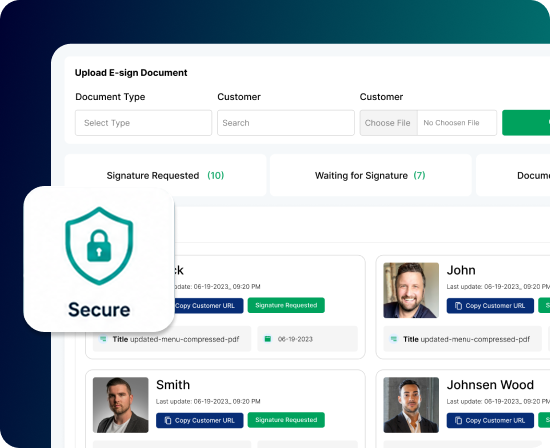The image size is (550, 448).
Task: Click copy icon in John's Copy Customer URL
Action: tap(458, 306)
